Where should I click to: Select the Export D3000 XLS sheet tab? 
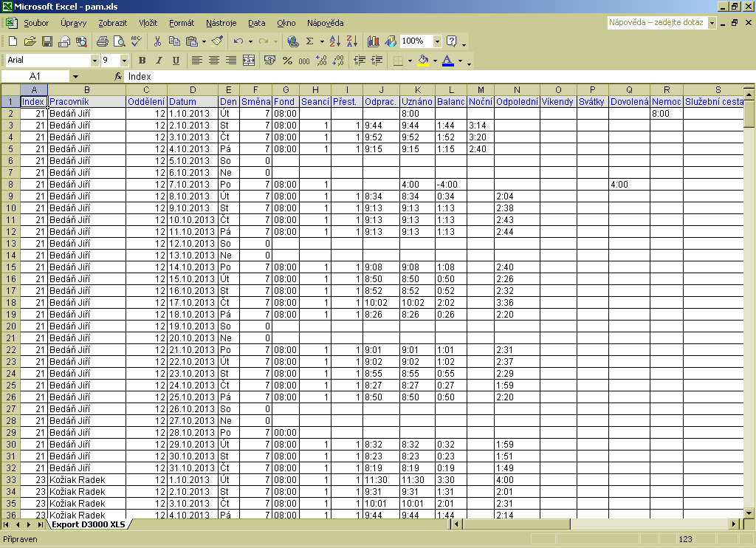pos(89,524)
